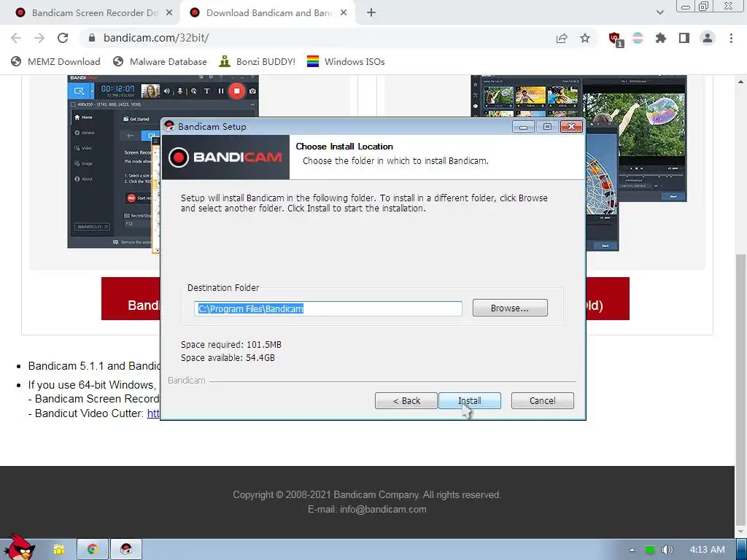Click the Bandicam Setup title bar icon
Screen dimensions: 747x560
[x=169, y=126]
